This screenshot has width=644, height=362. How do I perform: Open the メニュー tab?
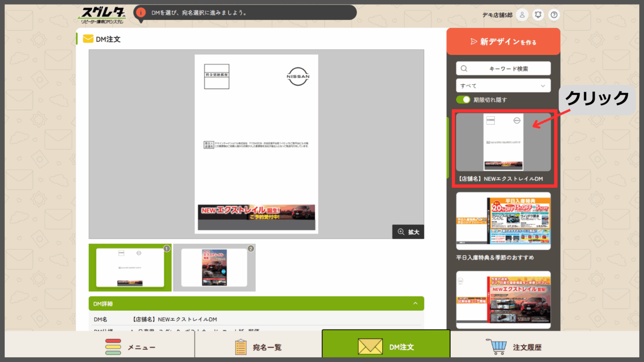coord(131,347)
